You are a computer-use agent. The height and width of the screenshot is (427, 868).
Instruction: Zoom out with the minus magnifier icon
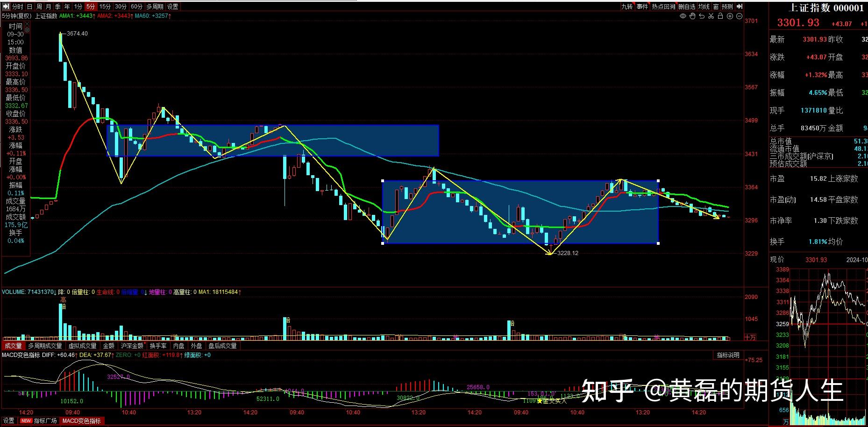[739, 16]
